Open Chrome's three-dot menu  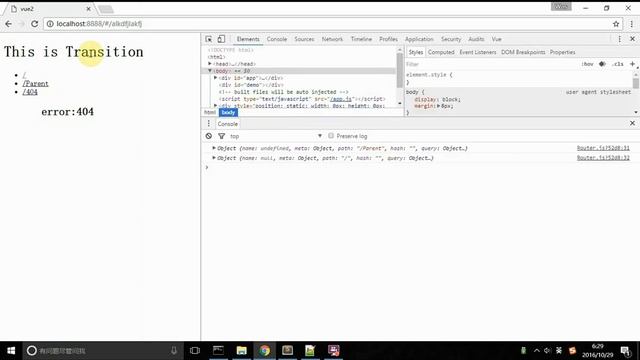pyautogui.click(x=631, y=24)
